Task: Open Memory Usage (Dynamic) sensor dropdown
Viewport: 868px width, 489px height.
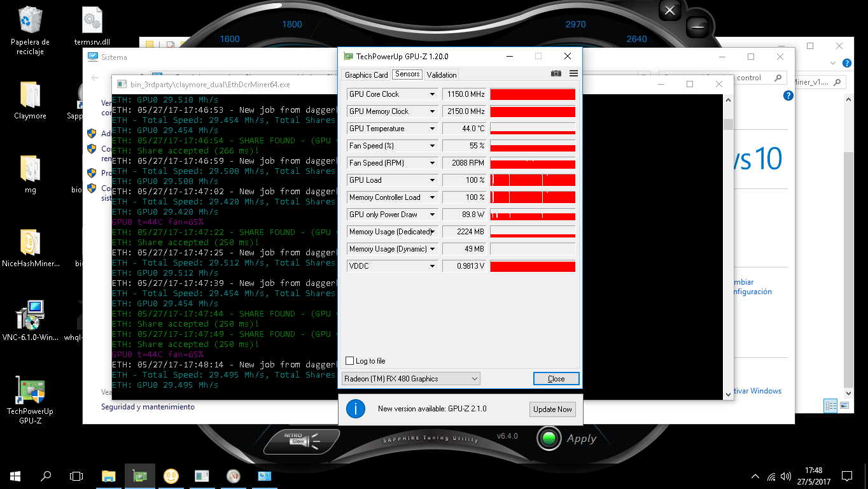Action: point(432,249)
